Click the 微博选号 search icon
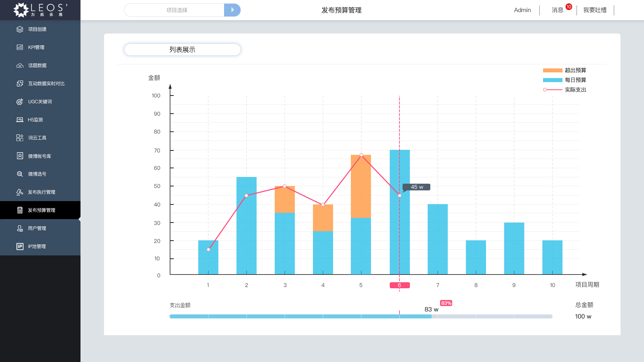Image resolution: width=644 pixels, height=362 pixels. pos(20,174)
